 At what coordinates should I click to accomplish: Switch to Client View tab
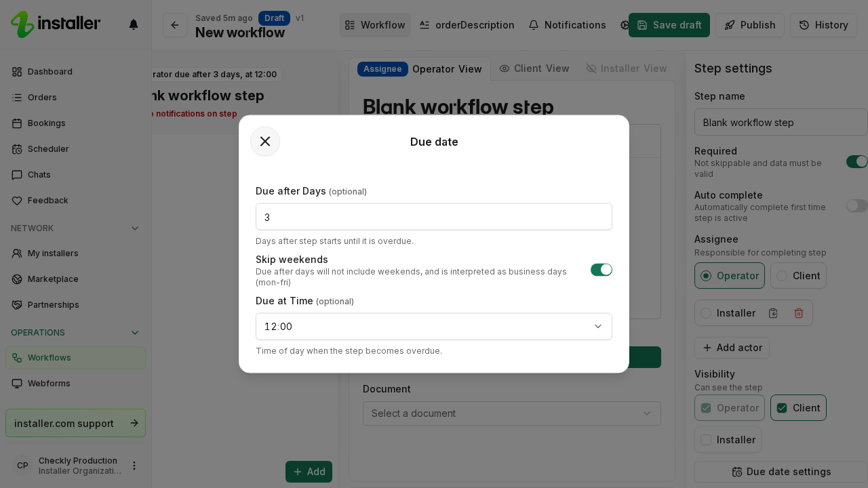[x=534, y=68]
